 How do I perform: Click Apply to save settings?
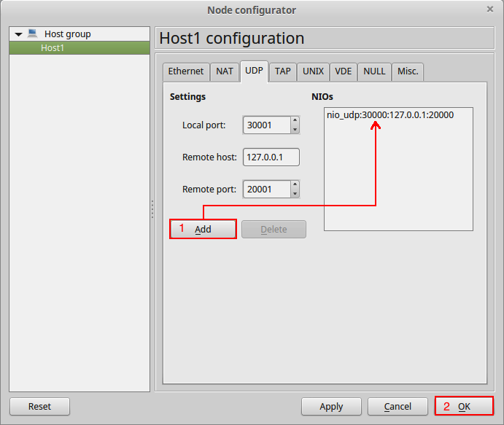tap(331, 407)
